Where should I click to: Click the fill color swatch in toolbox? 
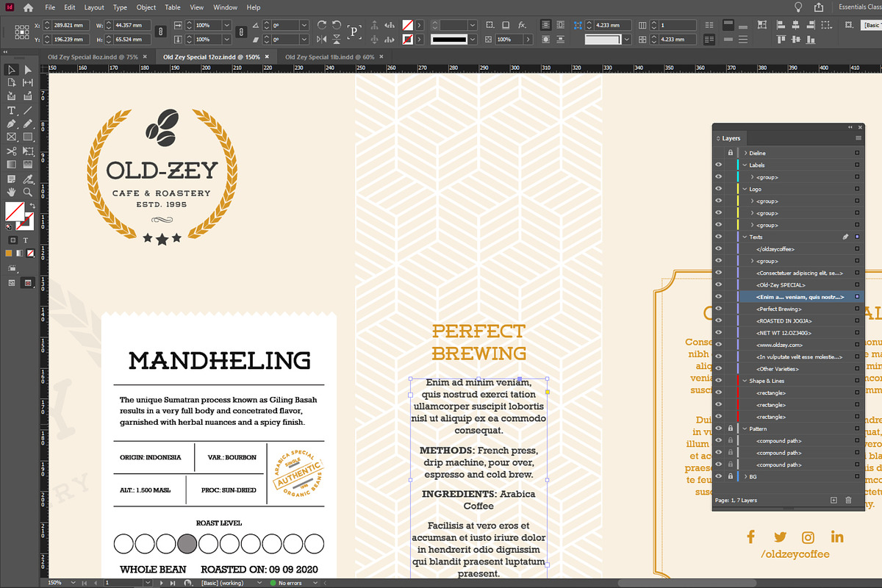(x=13, y=212)
